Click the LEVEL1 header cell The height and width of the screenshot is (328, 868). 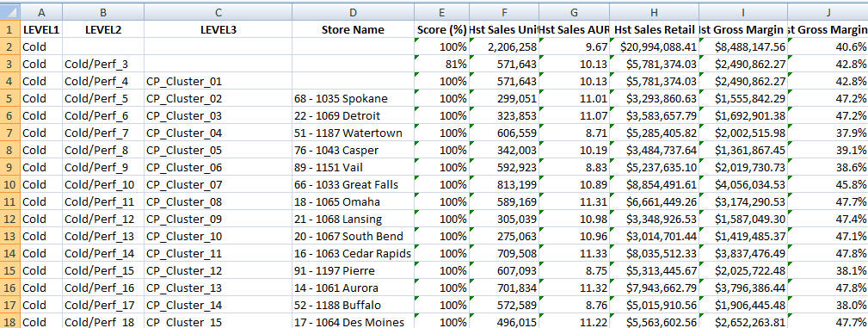[41, 30]
